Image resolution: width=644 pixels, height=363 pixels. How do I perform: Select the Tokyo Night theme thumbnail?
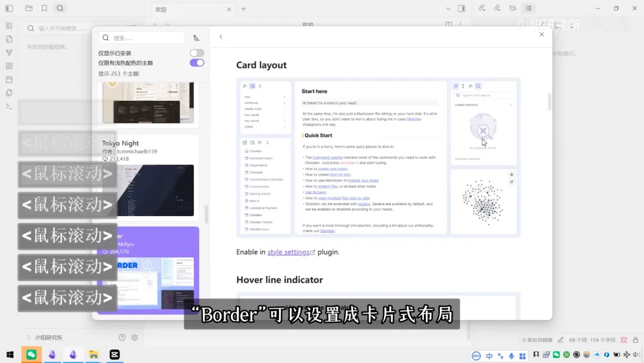pyautogui.click(x=148, y=190)
